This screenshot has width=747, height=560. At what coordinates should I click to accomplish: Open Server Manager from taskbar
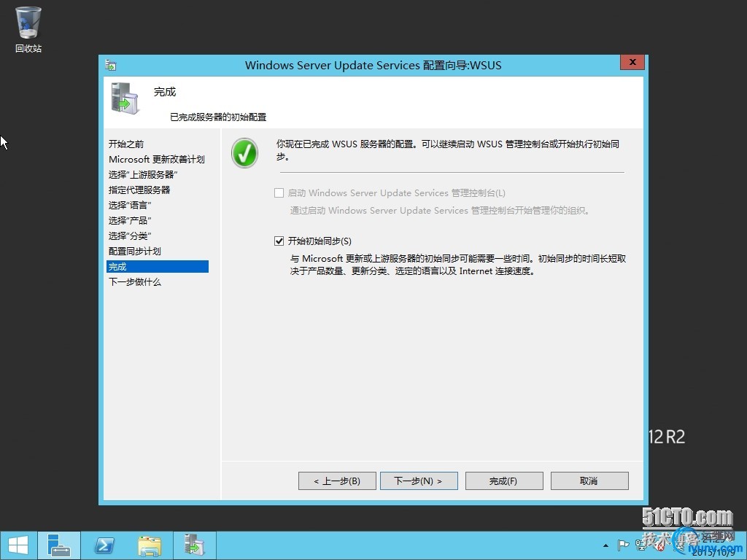(x=59, y=545)
